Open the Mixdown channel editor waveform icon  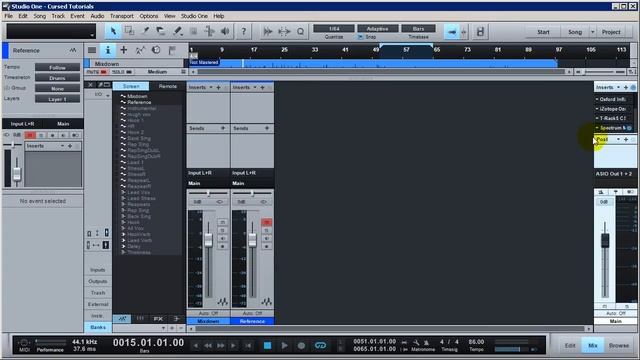pos(222,302)
